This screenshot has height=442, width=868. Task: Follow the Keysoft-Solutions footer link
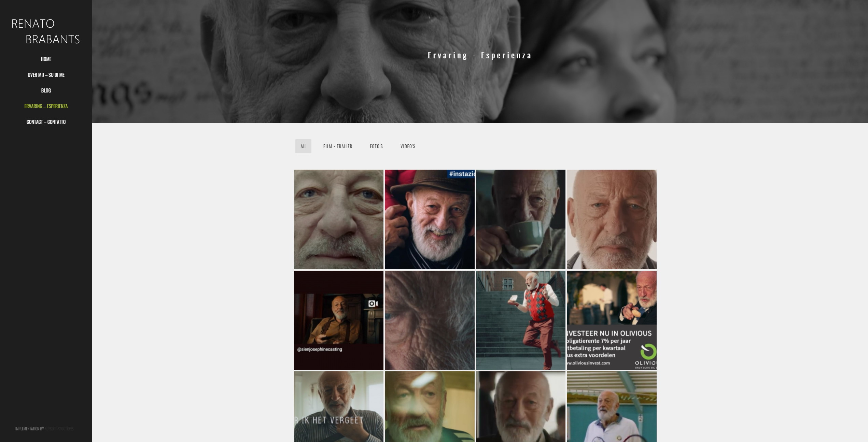[x=59, y=429]
